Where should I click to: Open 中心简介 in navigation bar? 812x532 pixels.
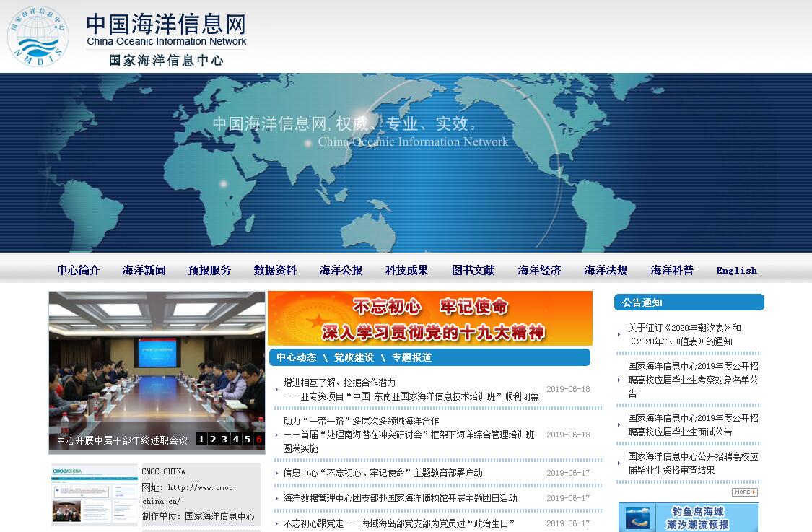(x=79, y=270)
